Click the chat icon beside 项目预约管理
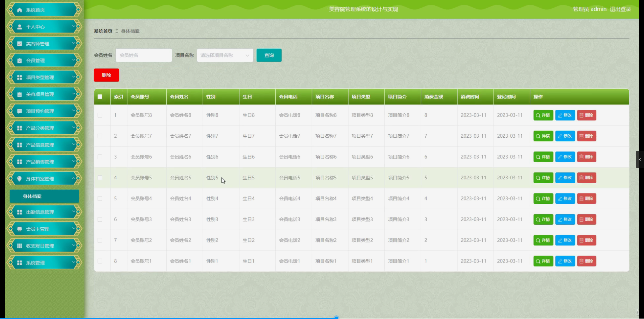The height and width of the screenshot is (319, 644). [19, 111]
